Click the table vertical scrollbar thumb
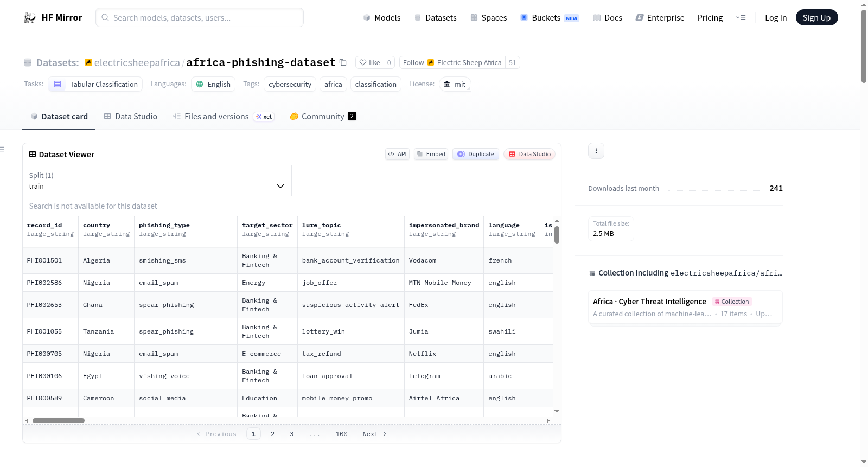The height and width of the screenshot is (467, 868). pyautogui.click(x=557, y=235)
